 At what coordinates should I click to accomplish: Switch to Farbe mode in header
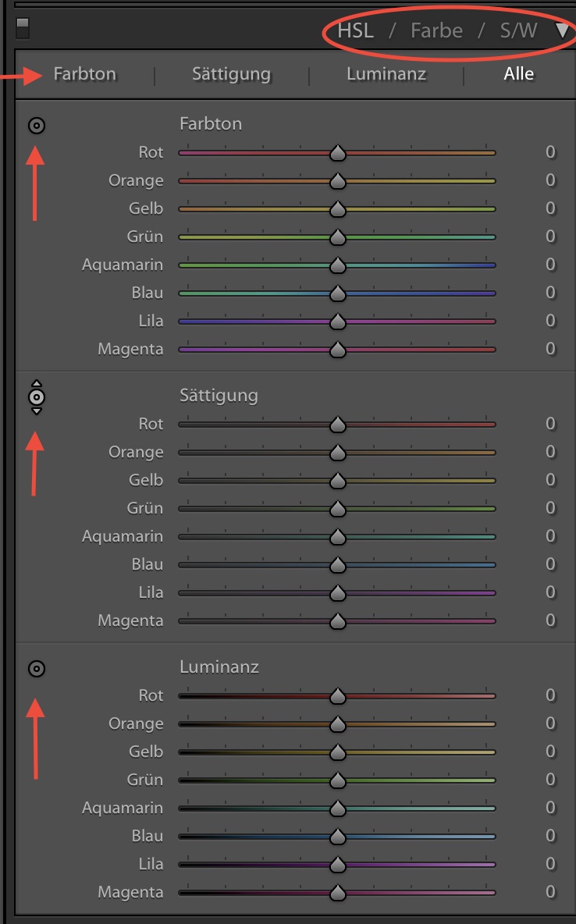(x=436, y=31)
